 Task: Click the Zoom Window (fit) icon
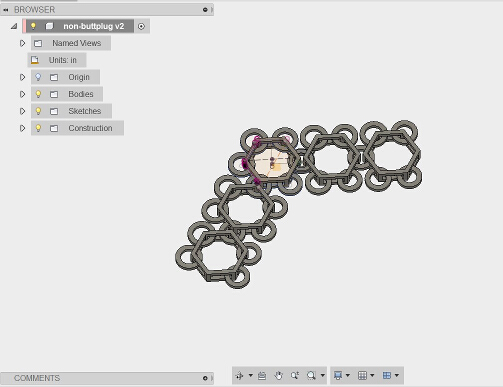click(x=311, y=376)
